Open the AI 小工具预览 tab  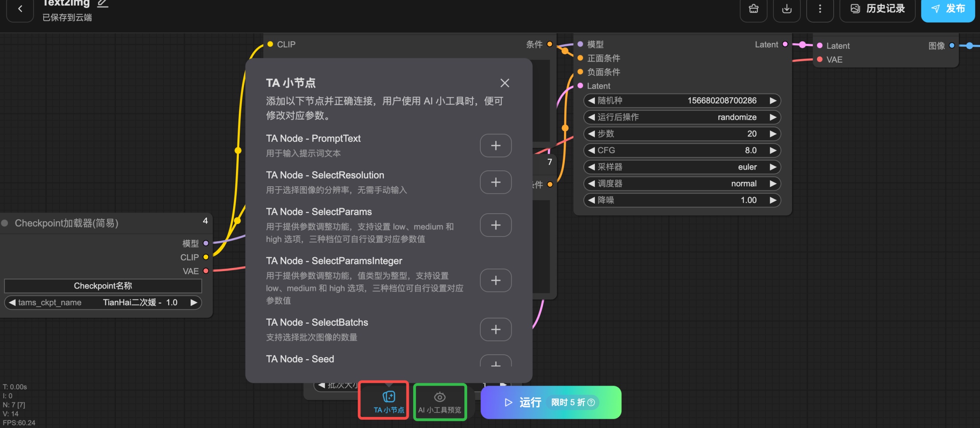[x=439, y=401]
